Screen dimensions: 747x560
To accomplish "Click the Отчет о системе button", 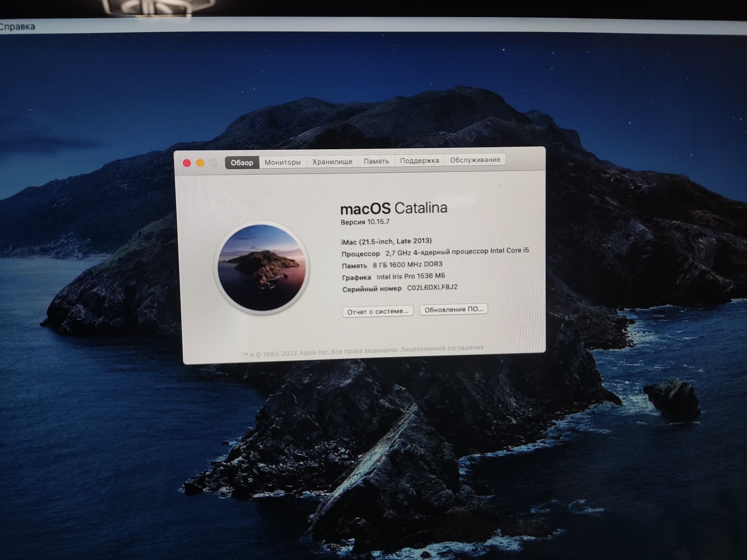I will pos(378,311).
